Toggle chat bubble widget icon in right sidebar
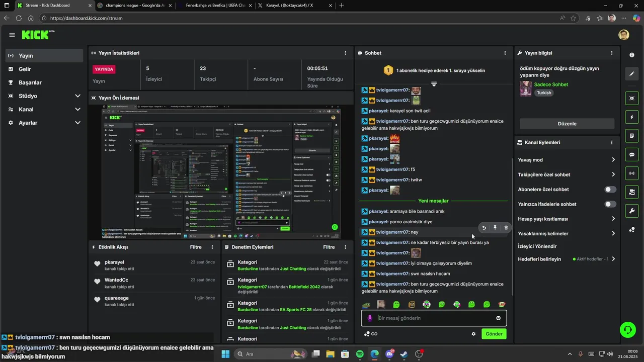The height and width of the screenshot is (362, 644). 632,154
